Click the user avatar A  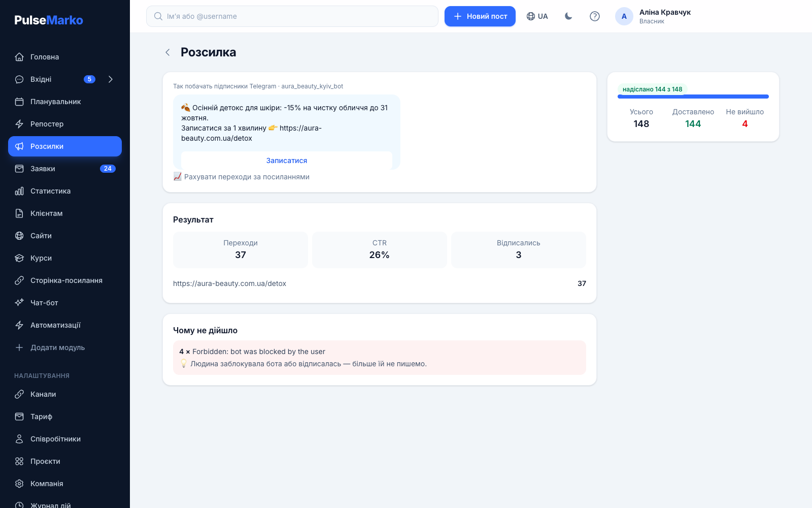(x=624, y=16)
